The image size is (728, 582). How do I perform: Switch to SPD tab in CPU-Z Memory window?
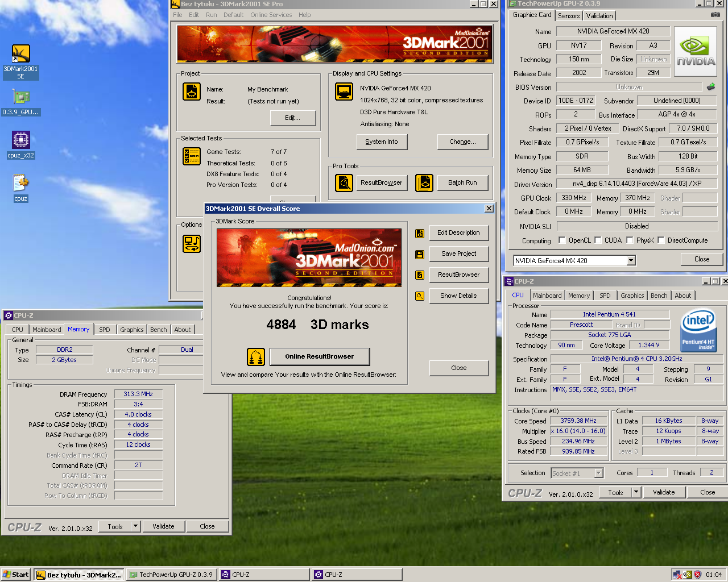(x=105, y=330)
